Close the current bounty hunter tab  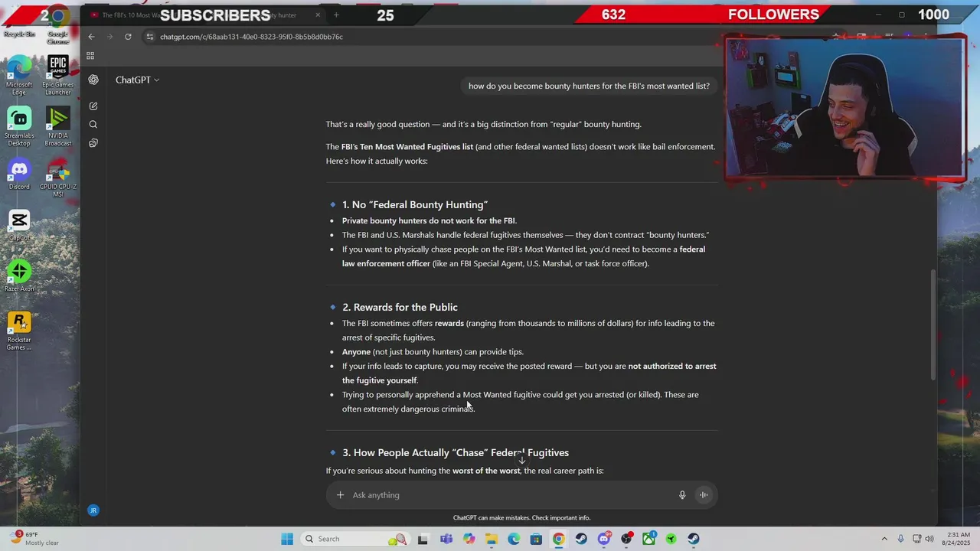(x=317, y=15)
